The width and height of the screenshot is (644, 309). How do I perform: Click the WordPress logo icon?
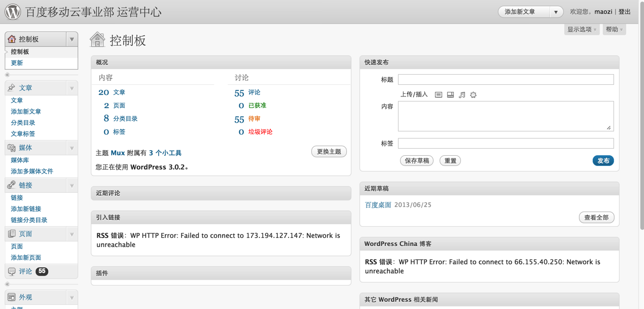(x=13, y=11)
